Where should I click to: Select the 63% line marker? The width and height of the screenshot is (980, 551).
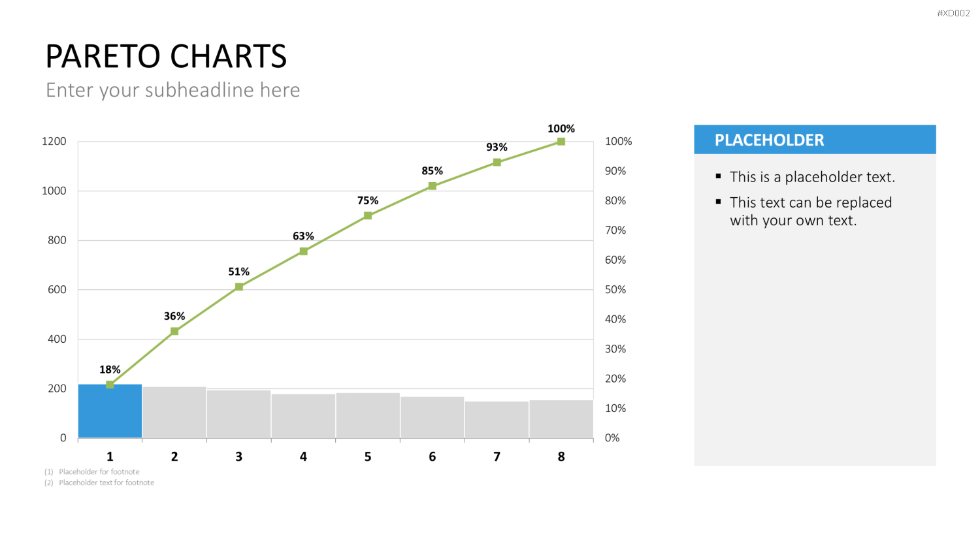pos(303,251)
